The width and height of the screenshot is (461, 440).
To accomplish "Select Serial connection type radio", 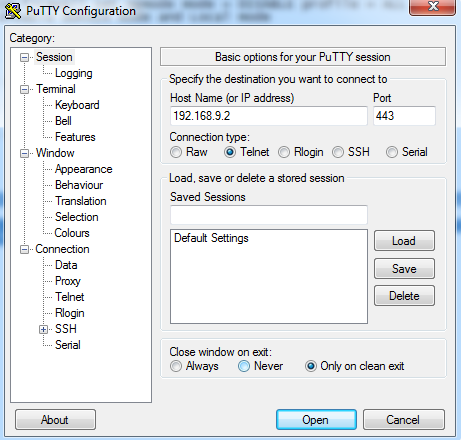I will (392, 152).
